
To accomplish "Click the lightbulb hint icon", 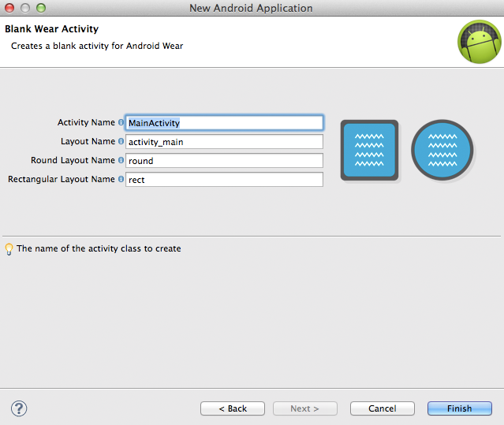I will (9, 249).
